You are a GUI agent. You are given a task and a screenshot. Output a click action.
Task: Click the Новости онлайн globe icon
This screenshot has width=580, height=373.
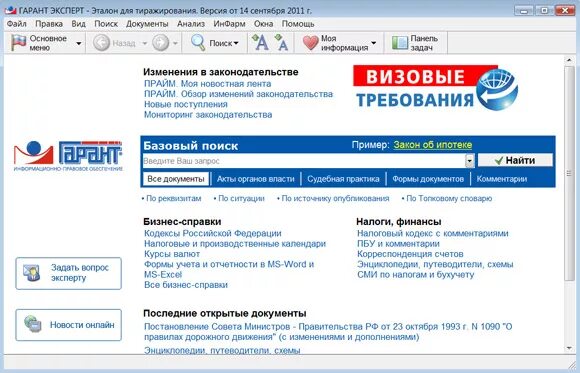[x=33, y=324]
